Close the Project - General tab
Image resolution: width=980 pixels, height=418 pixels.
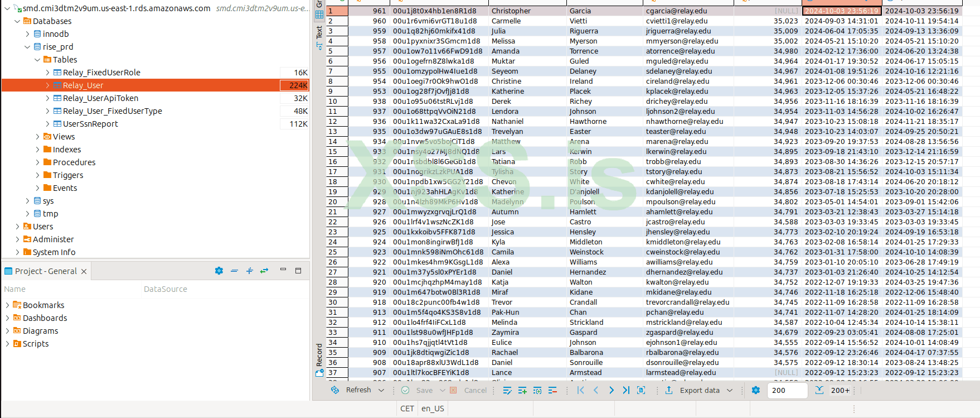84,271
